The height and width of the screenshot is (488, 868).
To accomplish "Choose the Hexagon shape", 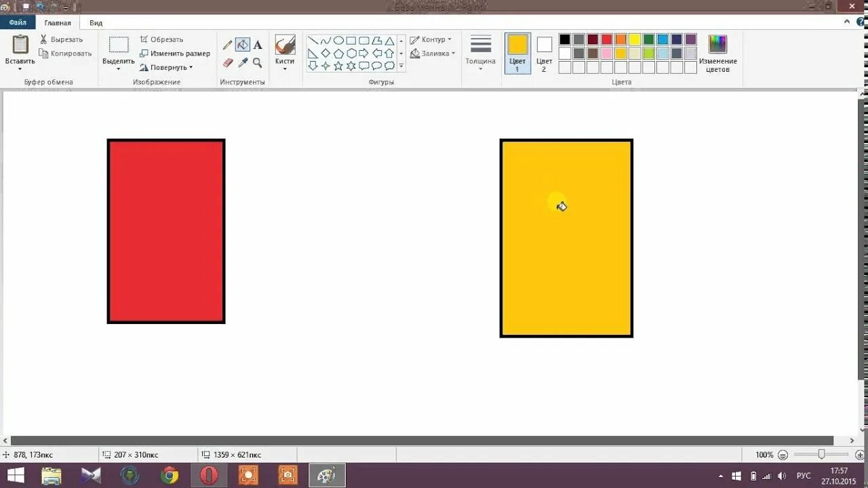I will click(351, 53).
